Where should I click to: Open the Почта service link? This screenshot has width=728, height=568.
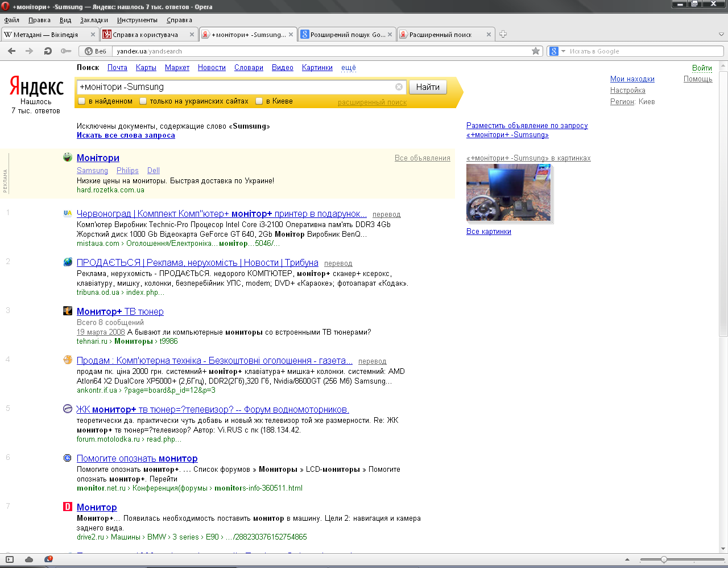117,68
